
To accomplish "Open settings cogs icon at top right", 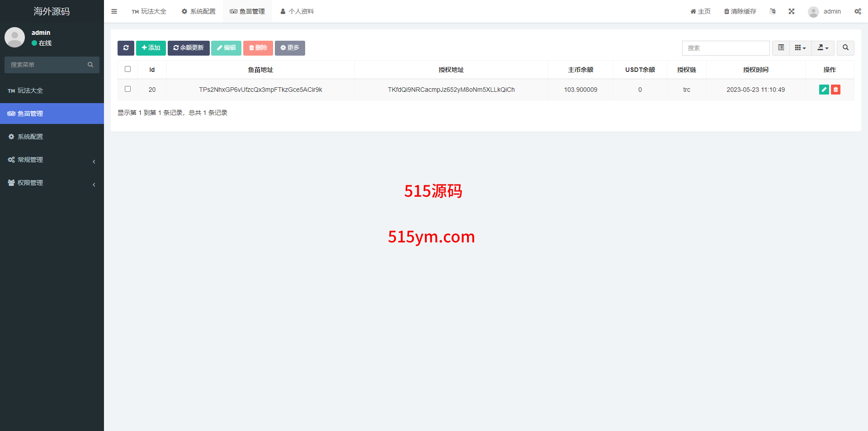I will pos(857,11).
